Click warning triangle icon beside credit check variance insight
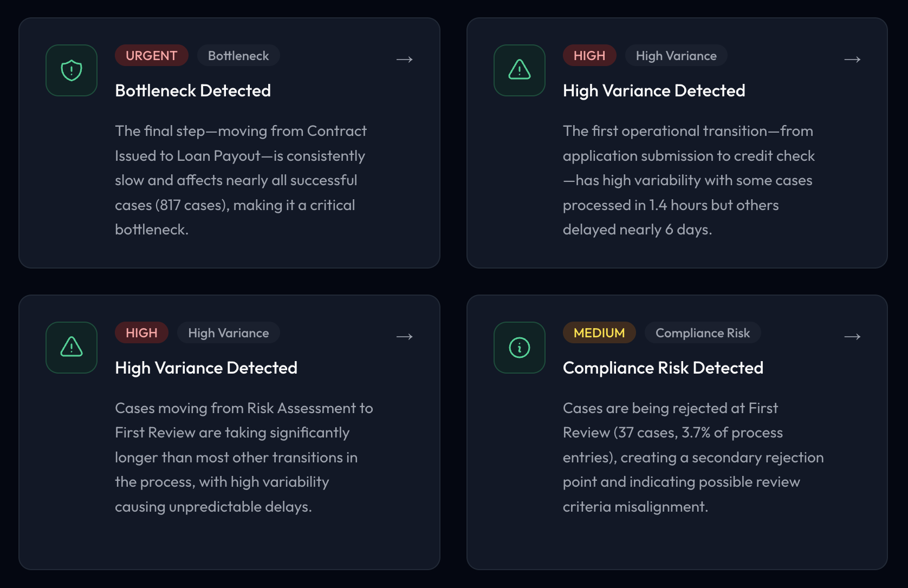This screenshot has width=908, height=588. point(519,70)
